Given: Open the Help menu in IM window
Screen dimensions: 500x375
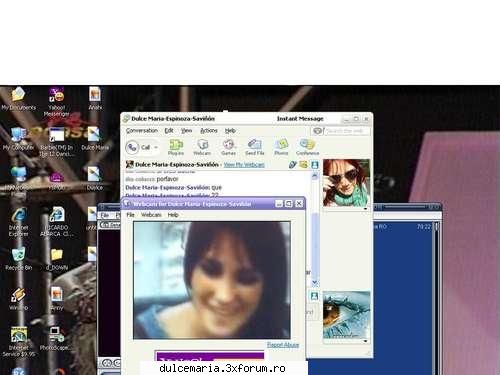Looking at the screenshot, I should tap(230, 131).
